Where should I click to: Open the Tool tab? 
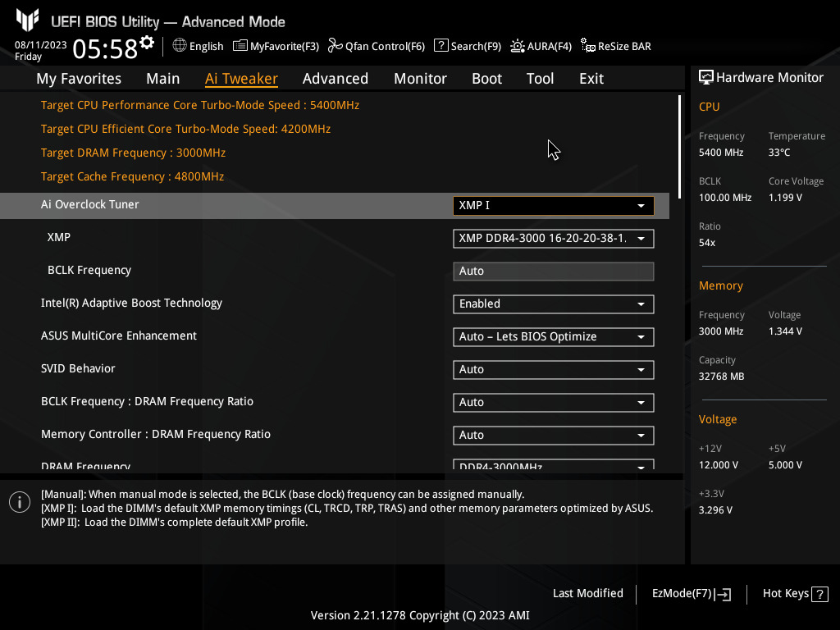click(540, 79)
